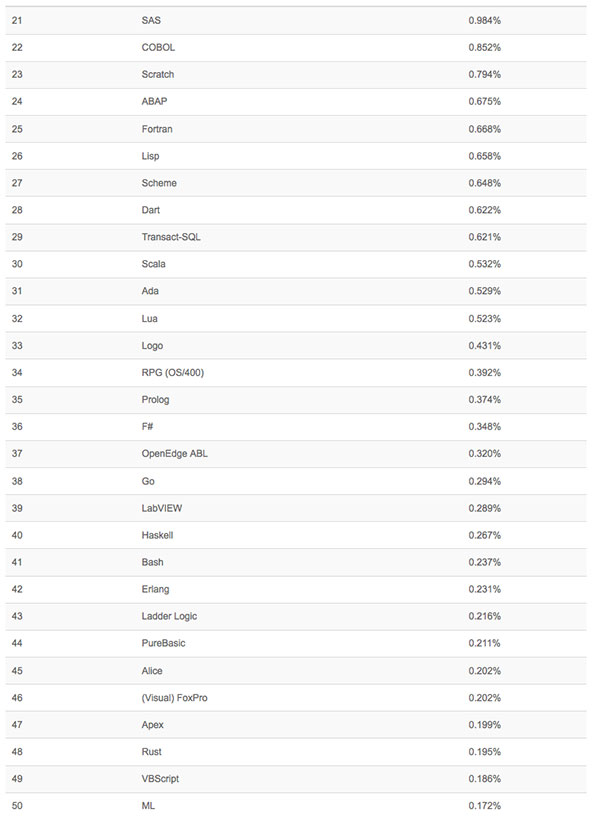Select the Fortran row
The height and width of the screenshot is (817, 600).
(x=296, y=129)
